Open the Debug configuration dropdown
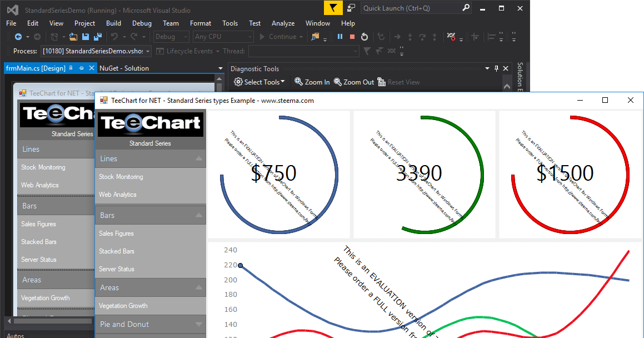 [x=171, y=37]
